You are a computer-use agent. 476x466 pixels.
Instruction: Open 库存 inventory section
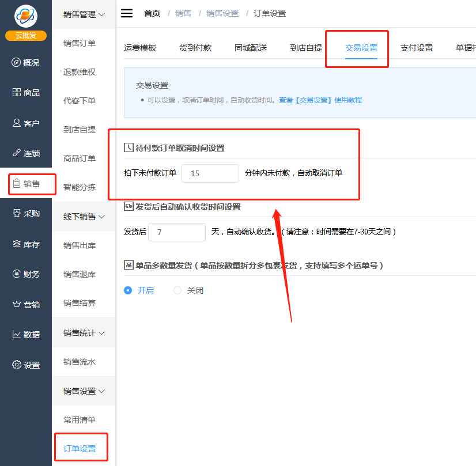click(x=26, y=244)
